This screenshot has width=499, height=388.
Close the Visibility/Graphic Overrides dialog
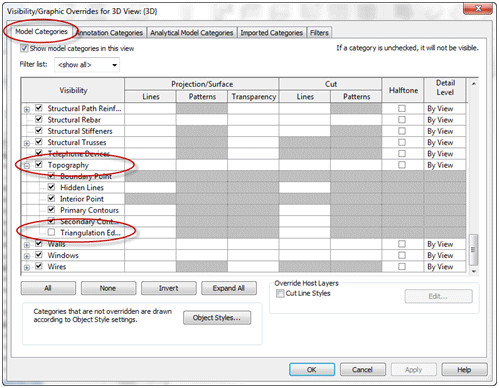(478, 8)
